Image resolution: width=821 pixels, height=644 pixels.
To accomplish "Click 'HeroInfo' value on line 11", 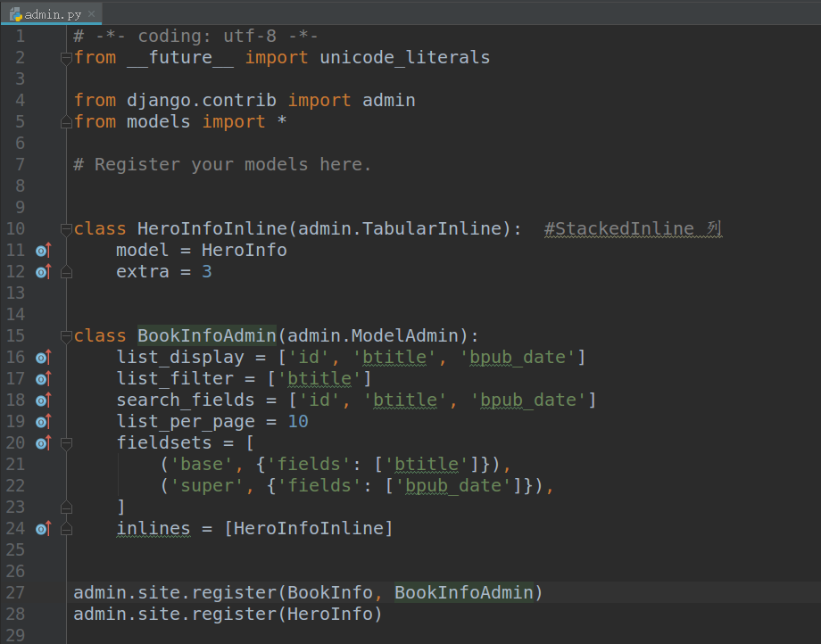I will pyautogui.click(x=244, y=251).
